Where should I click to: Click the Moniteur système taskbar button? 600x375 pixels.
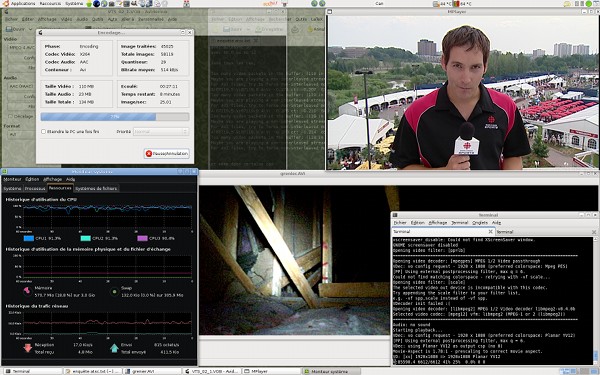tap(331, 371)
